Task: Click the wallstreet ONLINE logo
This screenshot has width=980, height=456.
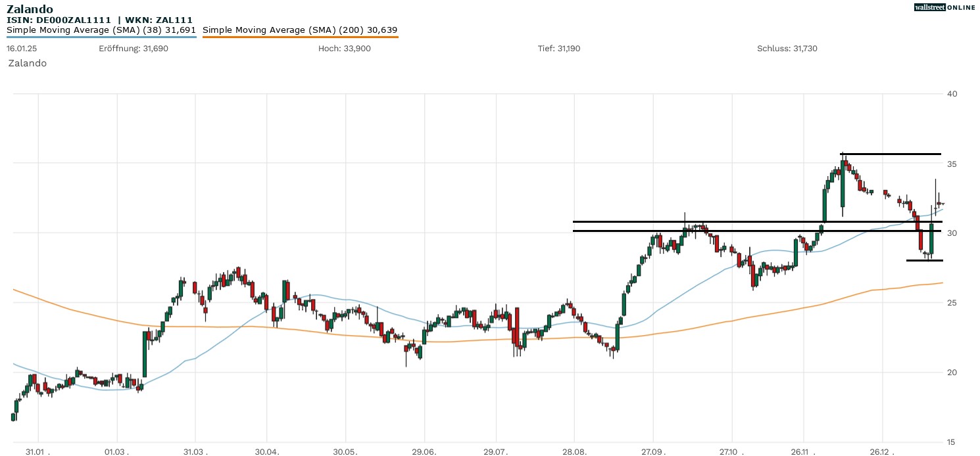Action: click(944, 7)
